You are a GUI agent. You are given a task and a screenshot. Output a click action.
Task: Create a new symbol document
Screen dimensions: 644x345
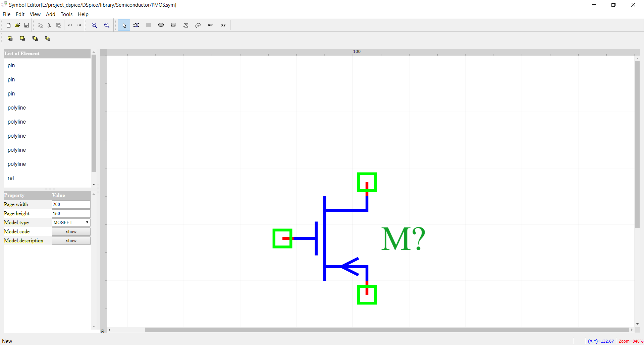coord(8,25)
